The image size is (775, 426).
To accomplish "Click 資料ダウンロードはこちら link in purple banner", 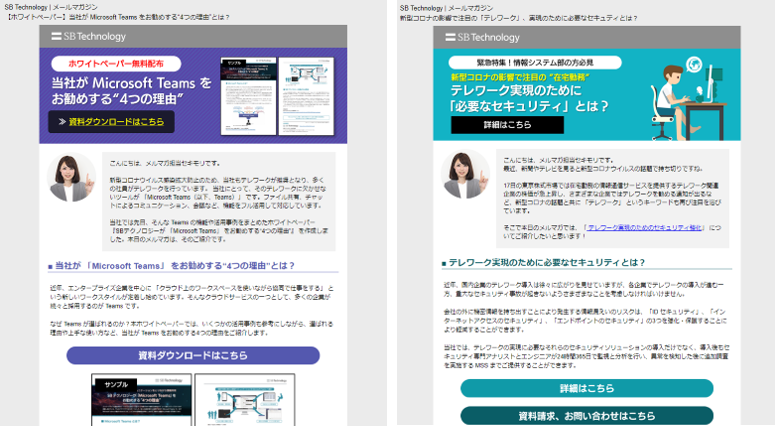I will [x=116, y=122].
